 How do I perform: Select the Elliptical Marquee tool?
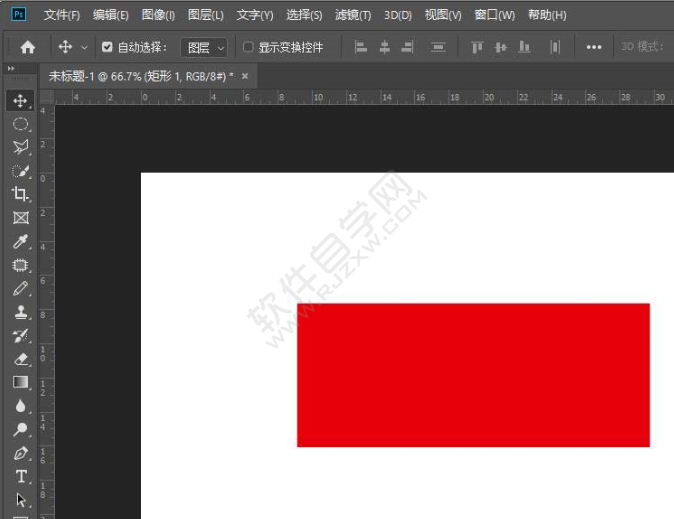[x=20, y=124]
